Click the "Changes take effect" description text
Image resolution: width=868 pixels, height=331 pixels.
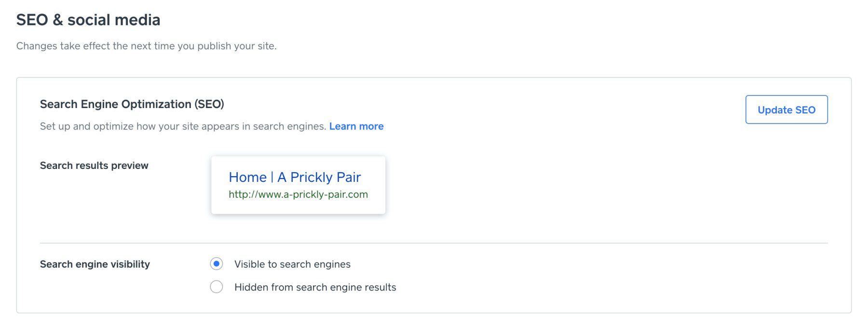[147, 46]
